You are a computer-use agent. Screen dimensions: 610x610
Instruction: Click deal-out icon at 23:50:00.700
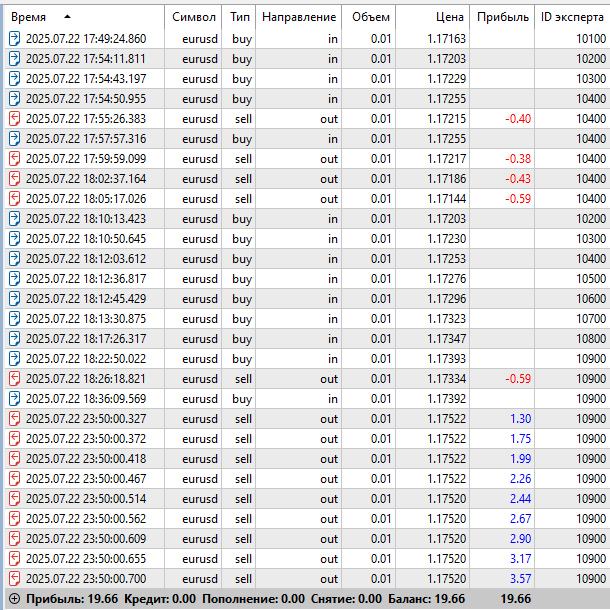(14, 578)
